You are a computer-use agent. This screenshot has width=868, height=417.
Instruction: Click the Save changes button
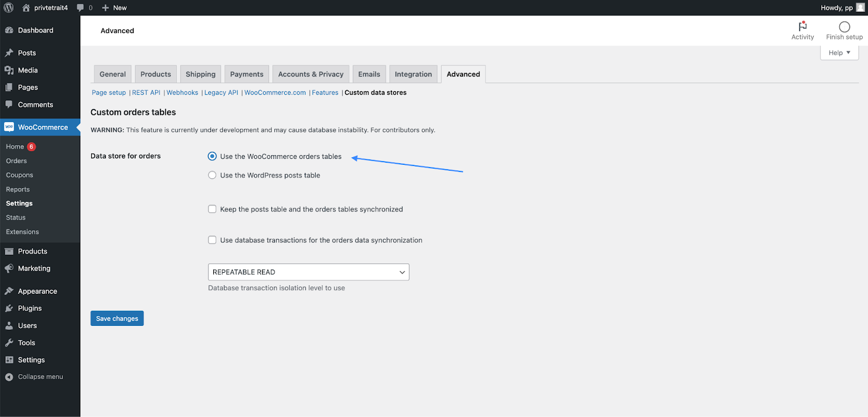click(x=117, y=318)
